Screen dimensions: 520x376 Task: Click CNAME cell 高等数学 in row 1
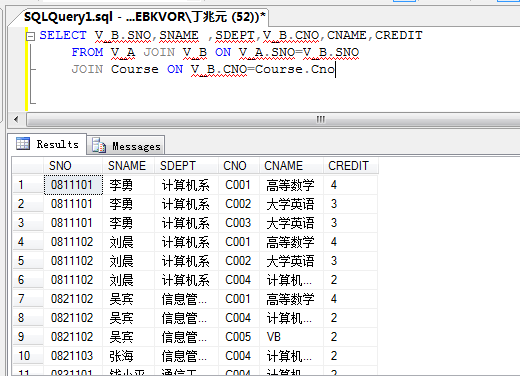tap(291, 185)
